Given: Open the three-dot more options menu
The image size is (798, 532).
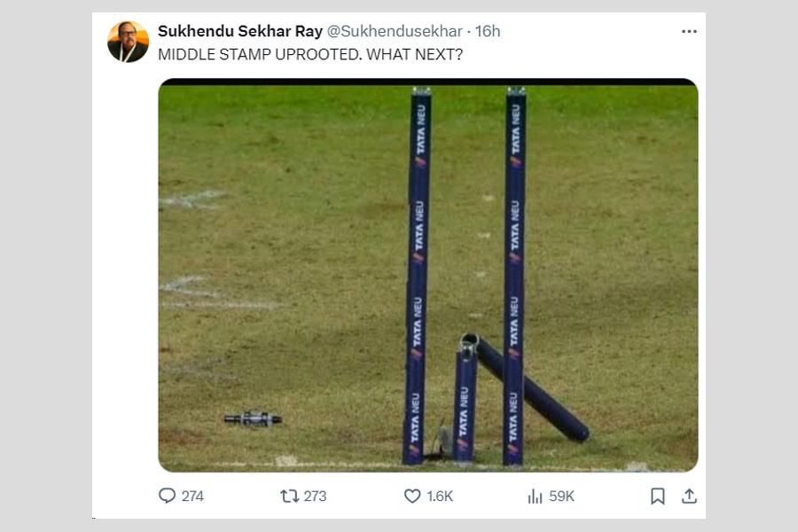Looking at the screenshot, I should click(689, 31).
